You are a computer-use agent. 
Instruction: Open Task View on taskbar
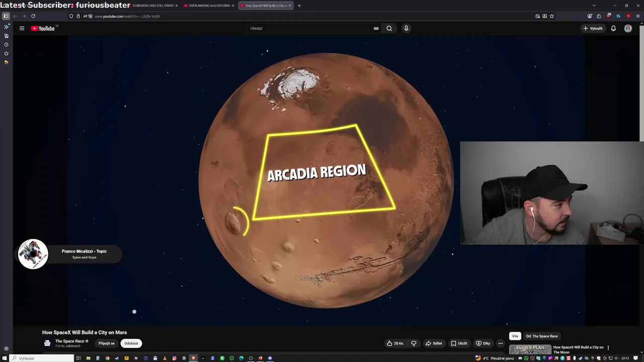pyautogui.click(x=78, y=358)
